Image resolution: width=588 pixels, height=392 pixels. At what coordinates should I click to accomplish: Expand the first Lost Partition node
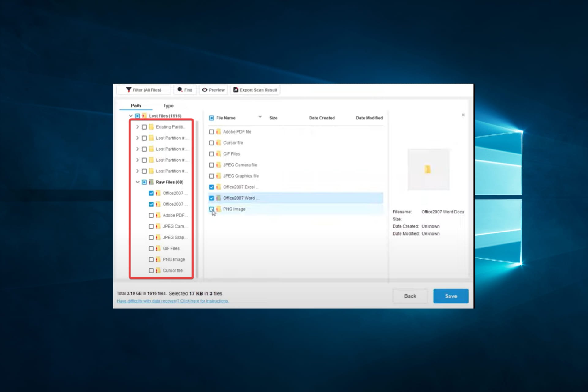pos(138,138)
